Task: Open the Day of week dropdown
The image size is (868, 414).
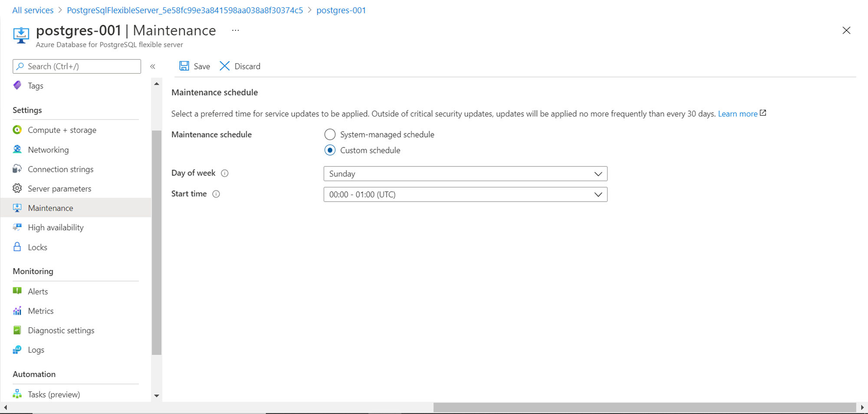Action: click(465, 174)
